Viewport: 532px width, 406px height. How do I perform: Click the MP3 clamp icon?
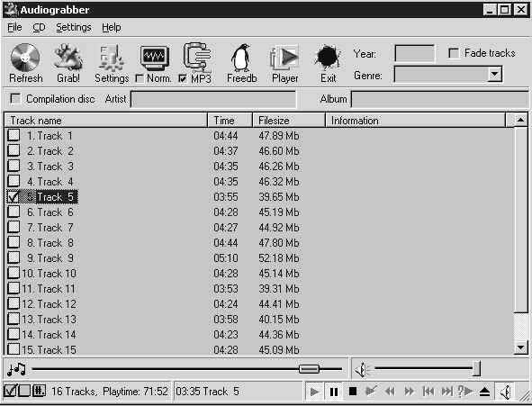pos(197,57)
